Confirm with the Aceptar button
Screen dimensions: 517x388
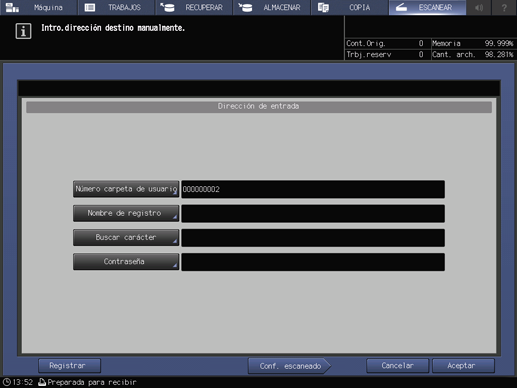tap(463, 366)
